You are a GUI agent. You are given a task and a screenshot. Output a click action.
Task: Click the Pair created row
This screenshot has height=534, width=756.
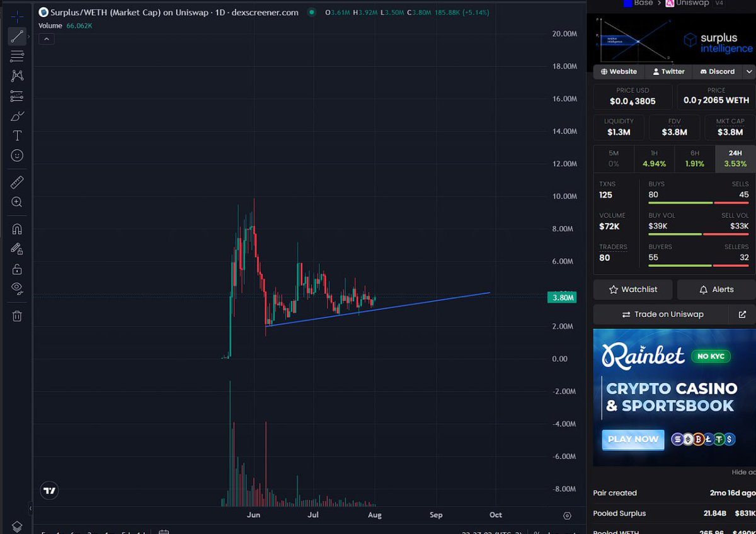(x=674, y=493)
